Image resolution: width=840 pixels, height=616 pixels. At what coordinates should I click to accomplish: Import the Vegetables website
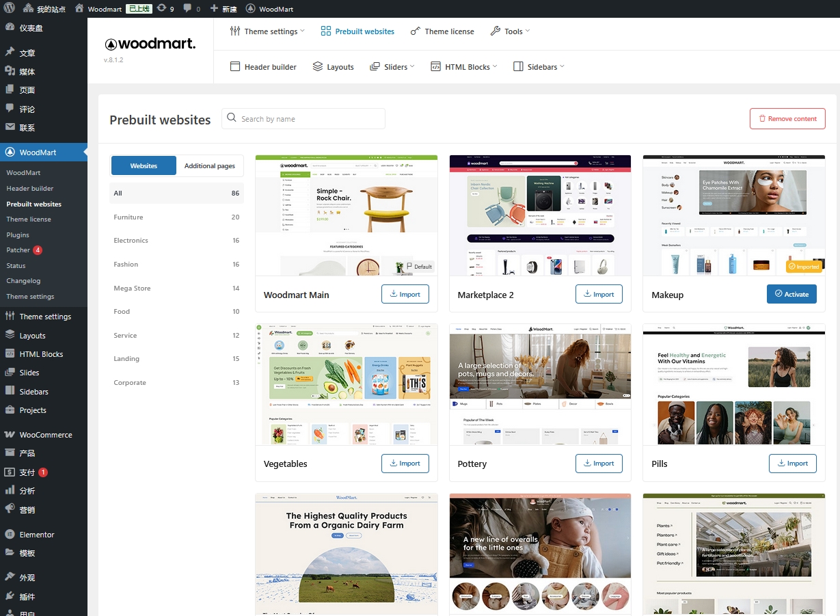point(405,464)
